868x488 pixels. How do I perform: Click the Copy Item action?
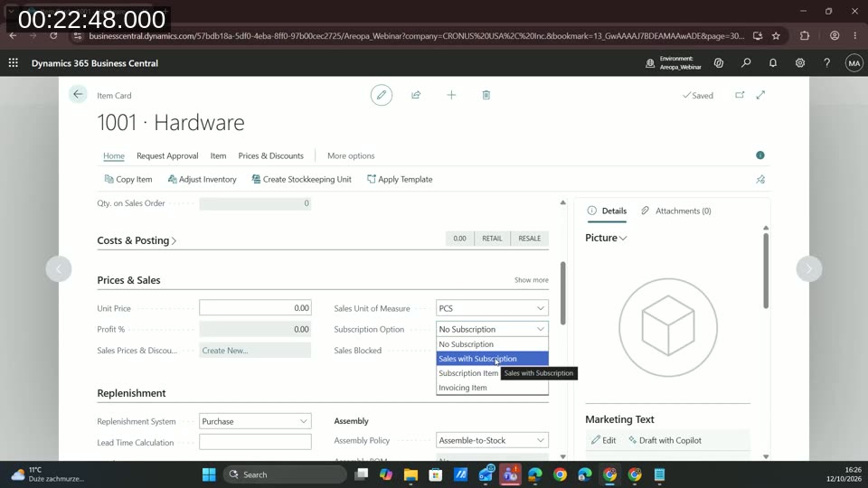click(127, 179)
